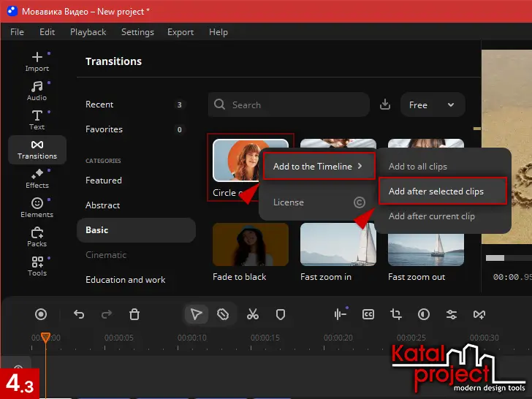Open the Import panel in sidebar

[37, 61]
